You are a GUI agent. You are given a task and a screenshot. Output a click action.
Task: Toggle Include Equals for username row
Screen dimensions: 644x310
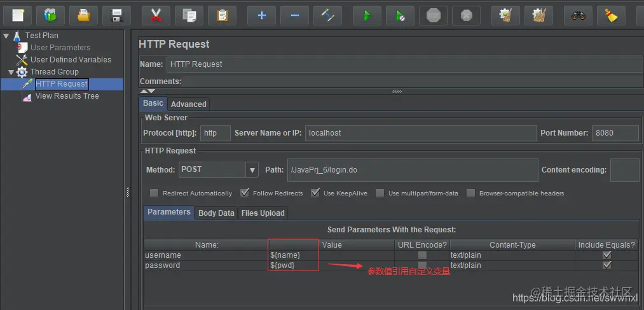tap(606, 255)
